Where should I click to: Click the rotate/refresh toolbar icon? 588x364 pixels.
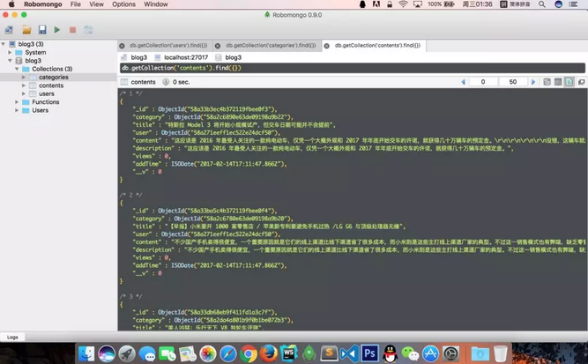click(x=88, y=30)
